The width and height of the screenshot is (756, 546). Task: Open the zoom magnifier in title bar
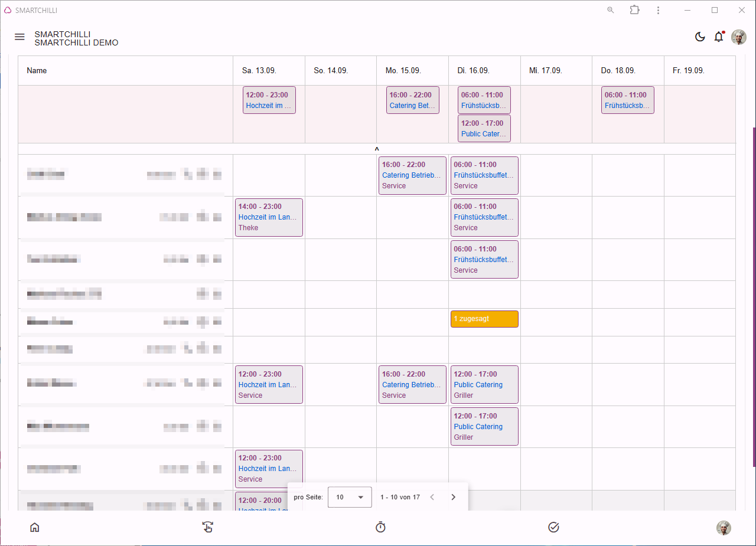click(x=611, y=10)
